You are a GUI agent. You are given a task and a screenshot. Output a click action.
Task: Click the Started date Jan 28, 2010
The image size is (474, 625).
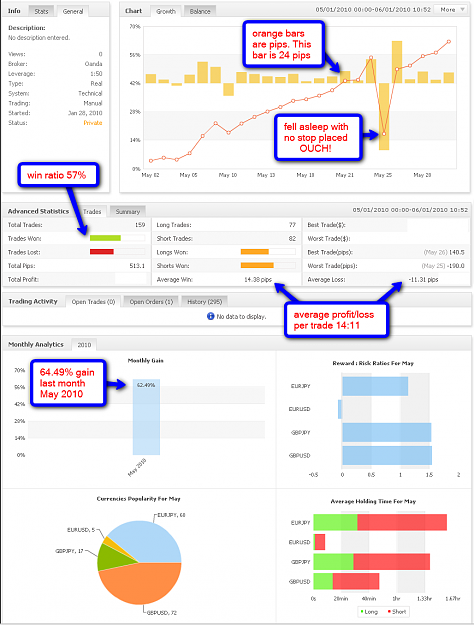coord(85,113)
